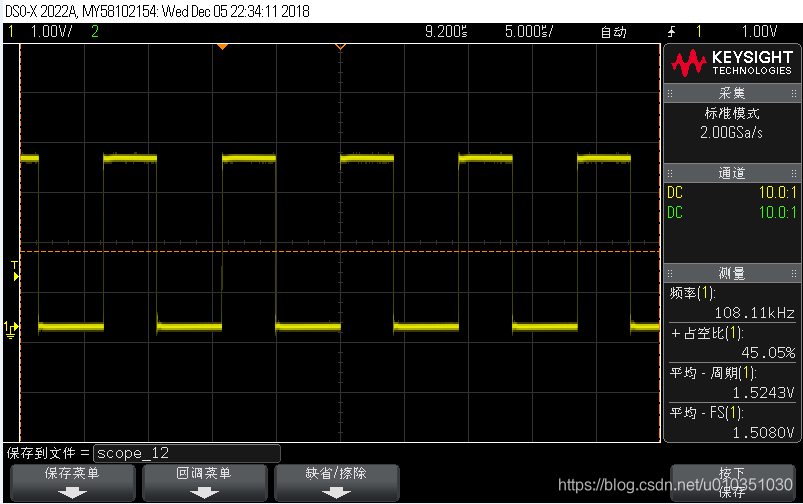Viewport: 803px width, 504px height.
Task: Click the 自动 trigger mode label
Action: 614,32
